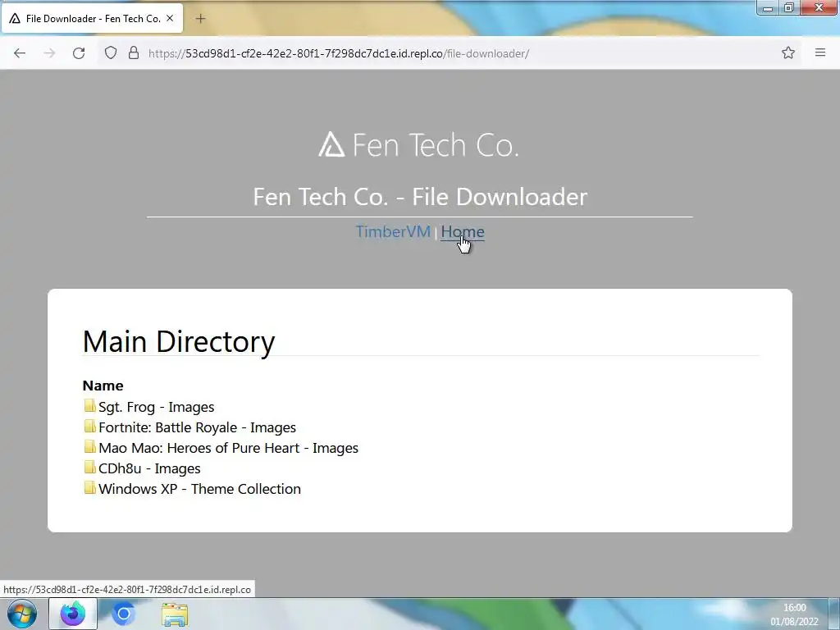Click the forward navigation arrow
This screenshot has width=840, height=630.
point(49,53)
